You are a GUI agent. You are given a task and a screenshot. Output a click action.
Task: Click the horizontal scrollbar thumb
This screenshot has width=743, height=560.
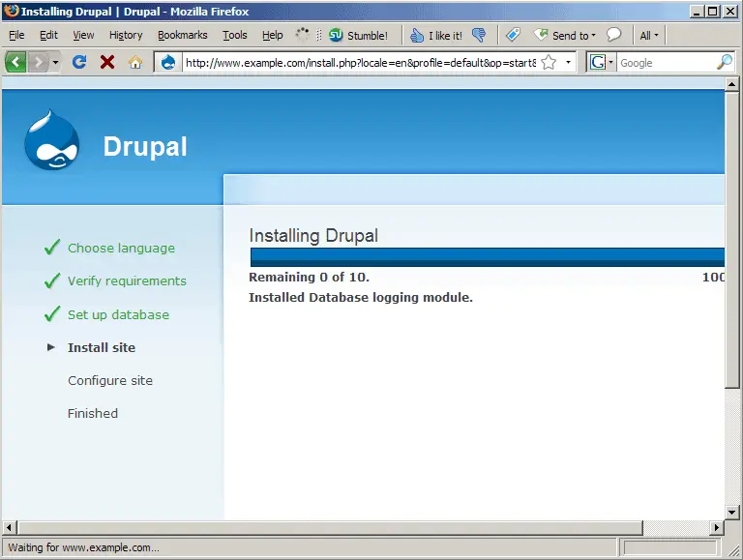click(330, 527)
